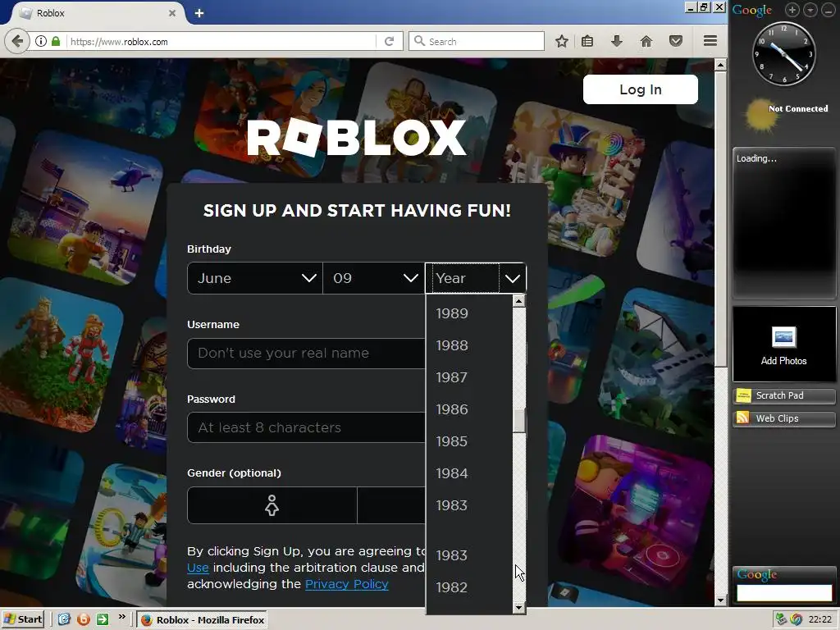The height and width of the screenshot is (630, 840).
Task: Select Roblox - Mozilla Firefox taskbar button
Action: click(203, 620)
